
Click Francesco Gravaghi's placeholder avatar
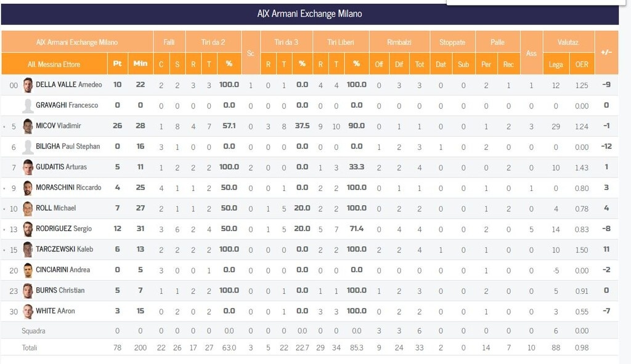(x=28, y=105)
